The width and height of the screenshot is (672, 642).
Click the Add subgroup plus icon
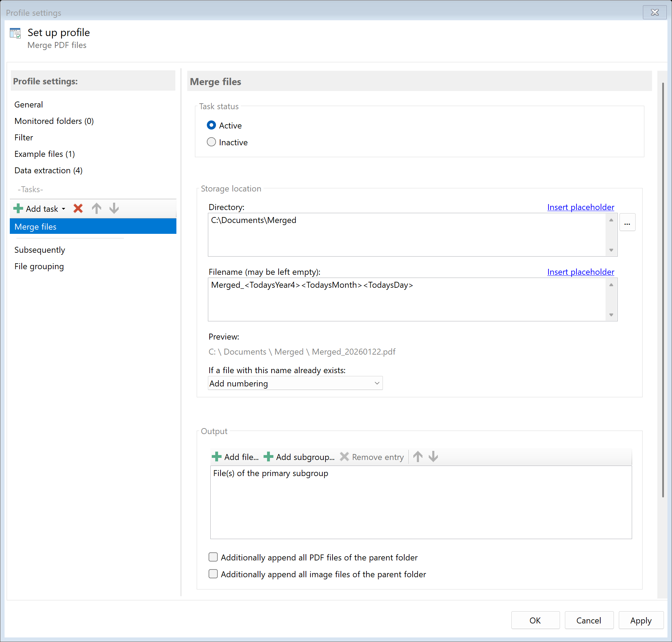pyautogui.click(x=268, y=456)
